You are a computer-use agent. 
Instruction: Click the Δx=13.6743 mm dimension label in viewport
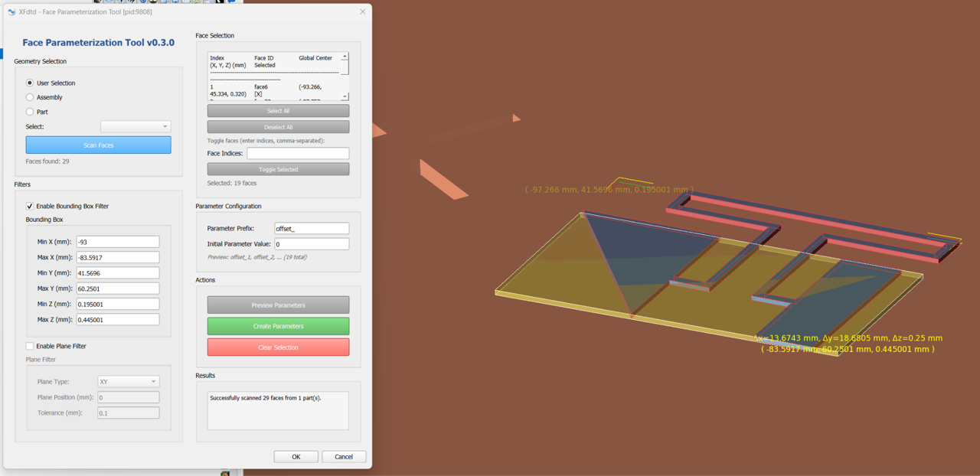click(x=848, y=338)
